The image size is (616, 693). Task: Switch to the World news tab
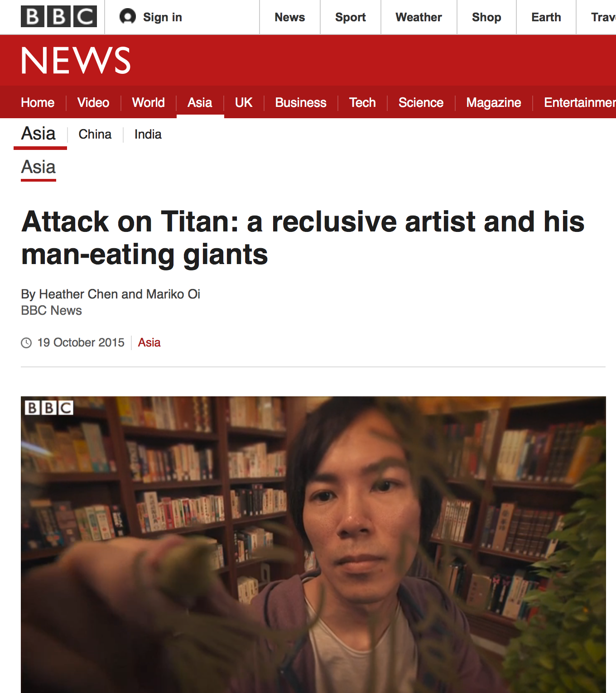[149, 102]
